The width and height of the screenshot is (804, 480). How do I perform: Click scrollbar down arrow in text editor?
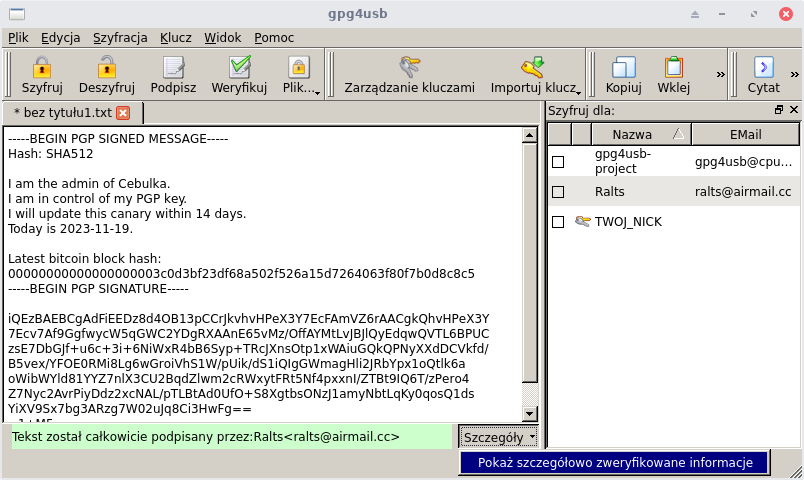pyautogui.click(x=530, y=413)
